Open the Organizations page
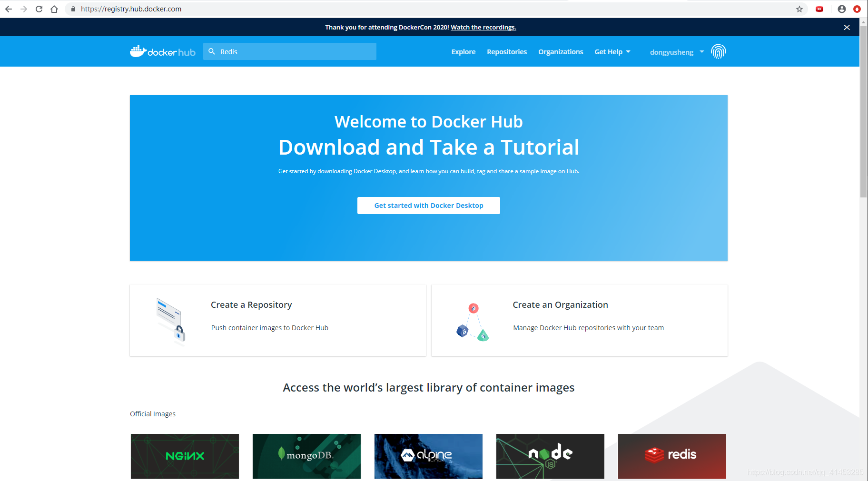 (561, 52)
